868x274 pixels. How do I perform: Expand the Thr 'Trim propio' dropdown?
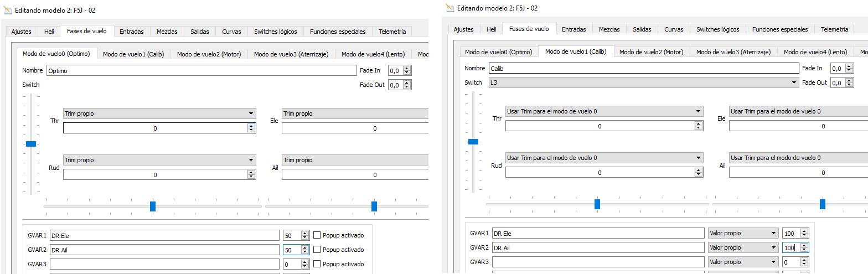(159, 113)
